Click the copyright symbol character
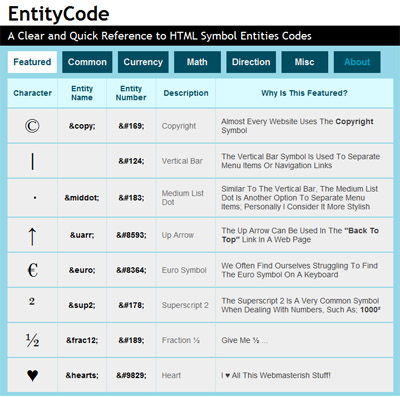Viewport: 400px width, 397px height. [32, 126]
